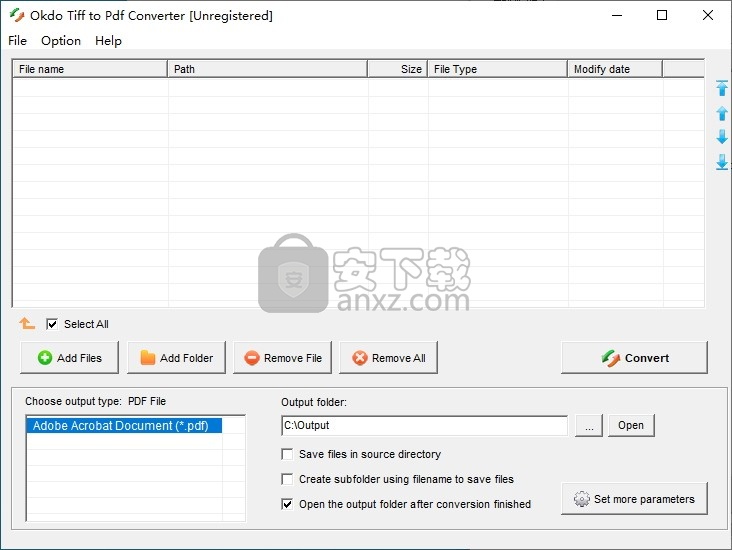Screen dimensions: 732x550
Task: Sort by the Modify date column header
Action: [x=615, y=69]
